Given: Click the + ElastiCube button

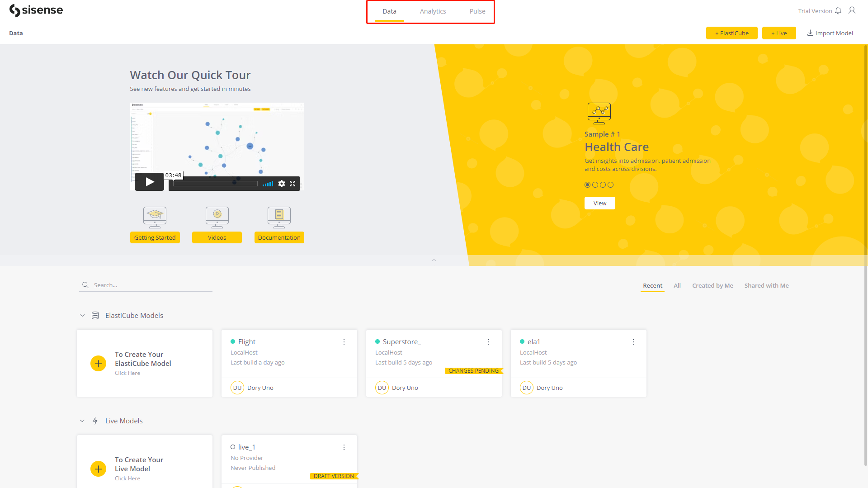Looking at the screenshot, I should point(731,33).
